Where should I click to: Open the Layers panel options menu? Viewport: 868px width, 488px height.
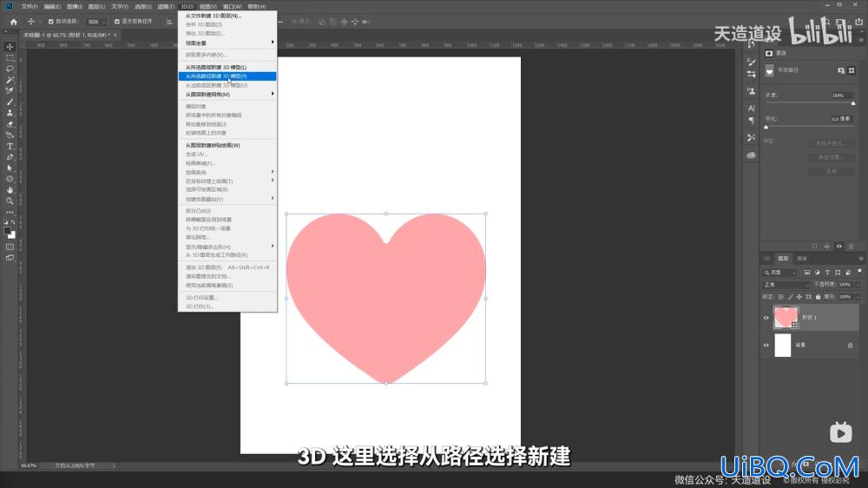861,259
